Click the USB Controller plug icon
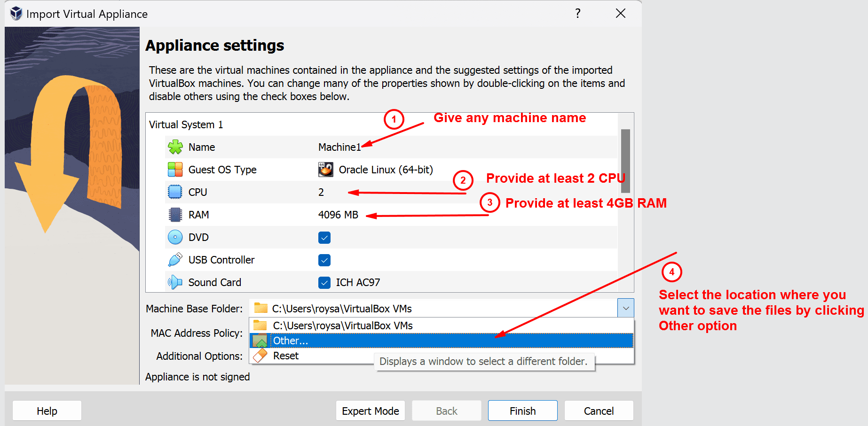 click(175, 260)
